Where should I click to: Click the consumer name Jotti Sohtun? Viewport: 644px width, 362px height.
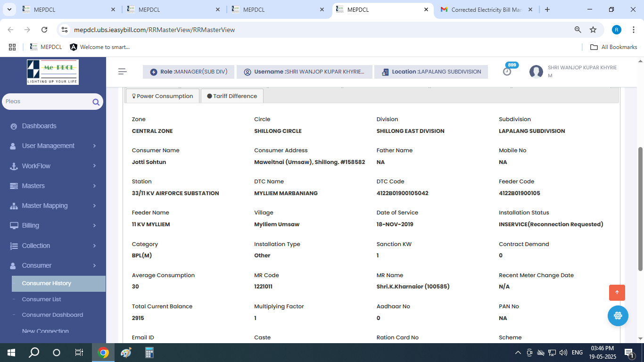point(149,162)
